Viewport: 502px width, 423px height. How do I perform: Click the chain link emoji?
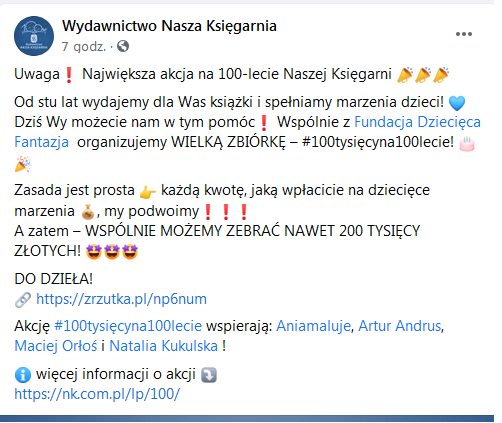click(23, 300)
